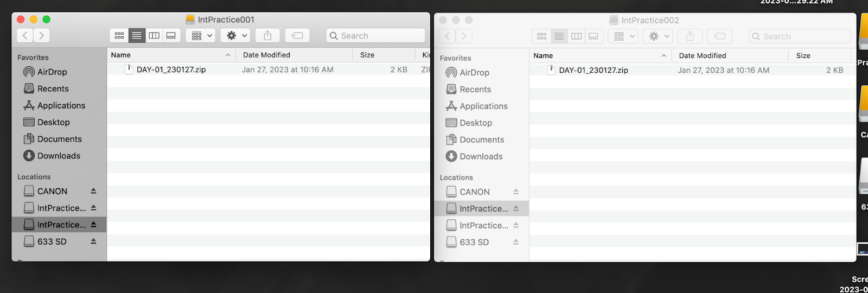The image size is (868, 293).
Task: Sort by Date Modified in IntPractice002 window
Action: click(x=730, y=55)
